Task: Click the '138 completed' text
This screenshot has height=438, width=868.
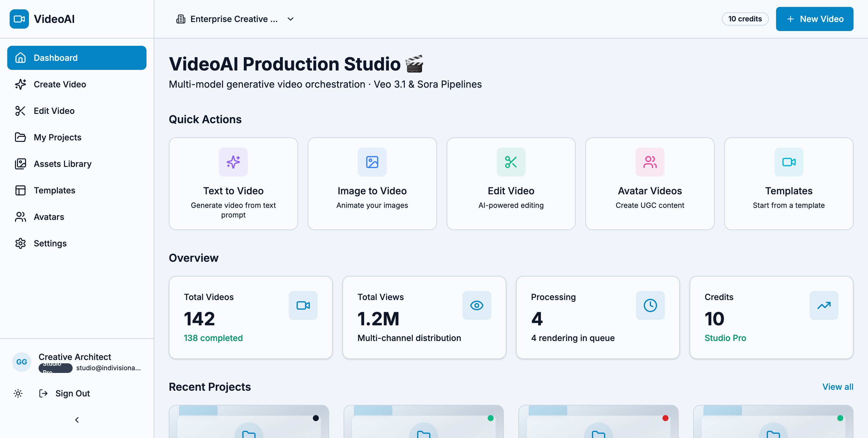Action: coord(213,338)
